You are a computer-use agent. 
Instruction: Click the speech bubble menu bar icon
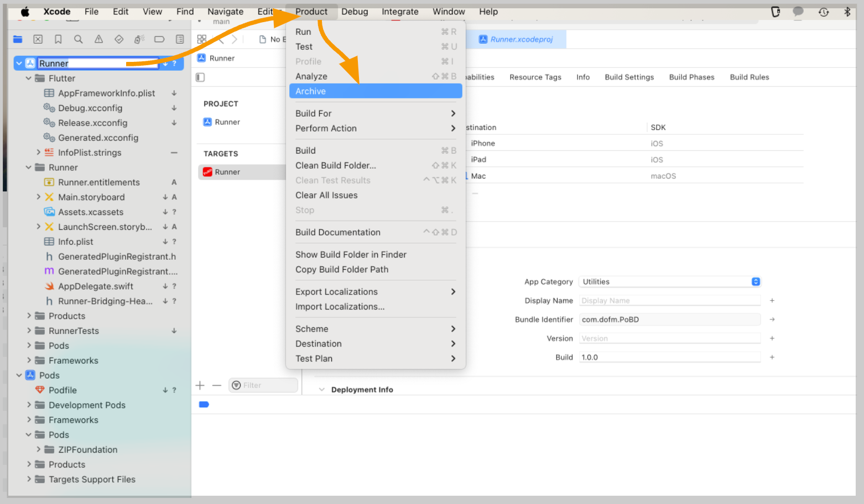[798, 12]
